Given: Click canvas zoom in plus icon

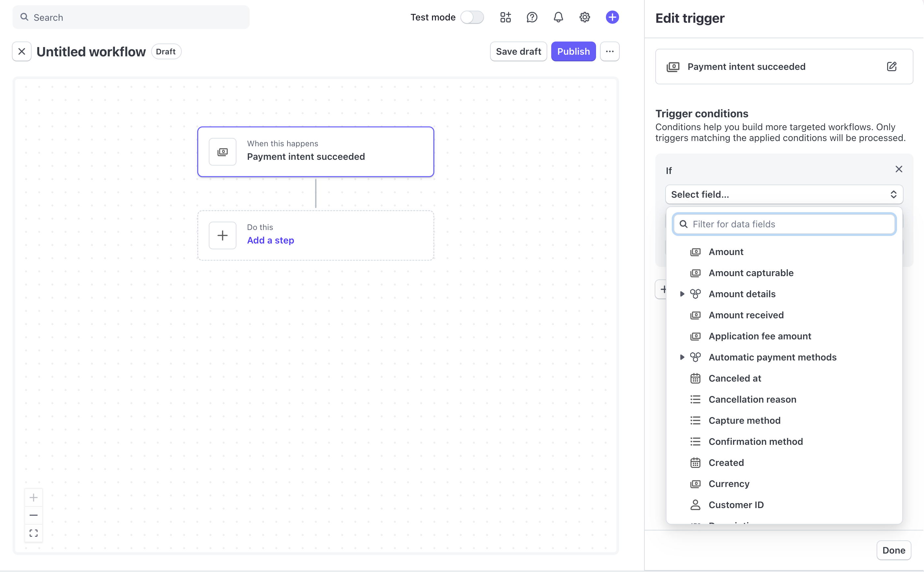Looking at the screenshot, I should [x=34, y=498].
